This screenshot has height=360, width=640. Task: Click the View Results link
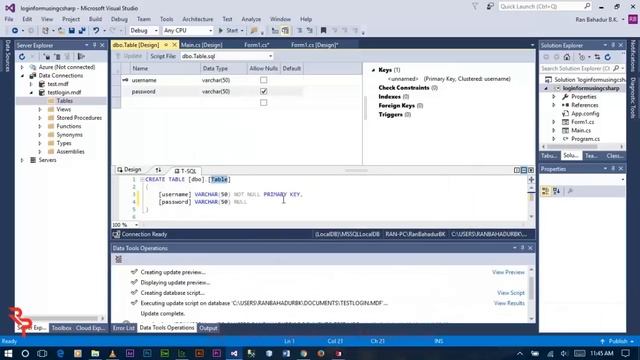coord(509,303)
